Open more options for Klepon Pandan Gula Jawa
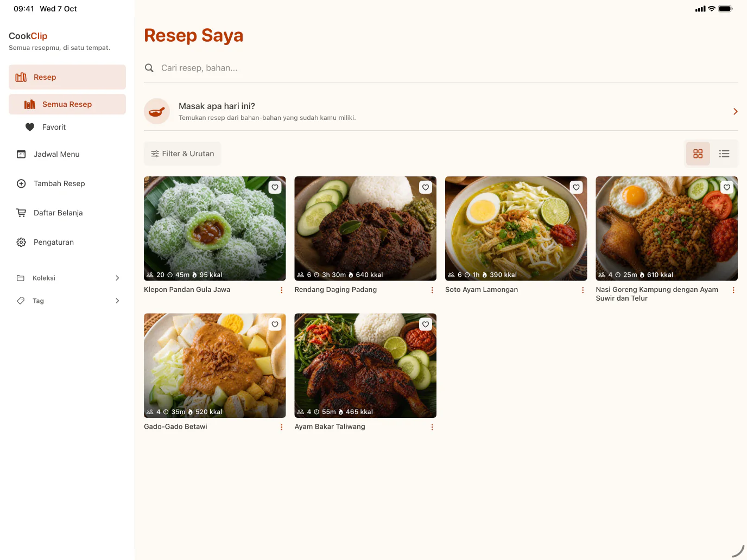This screenshot has height=560, width=747. [281, 290]
